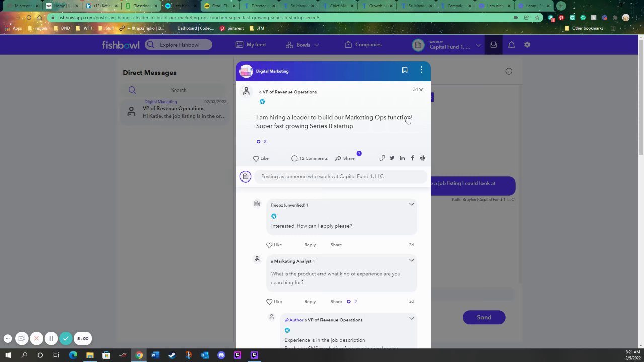The height and width of the screenshot is (362, 644).
Task: Click the Chrome address bar URL
Action: (189, 17)
